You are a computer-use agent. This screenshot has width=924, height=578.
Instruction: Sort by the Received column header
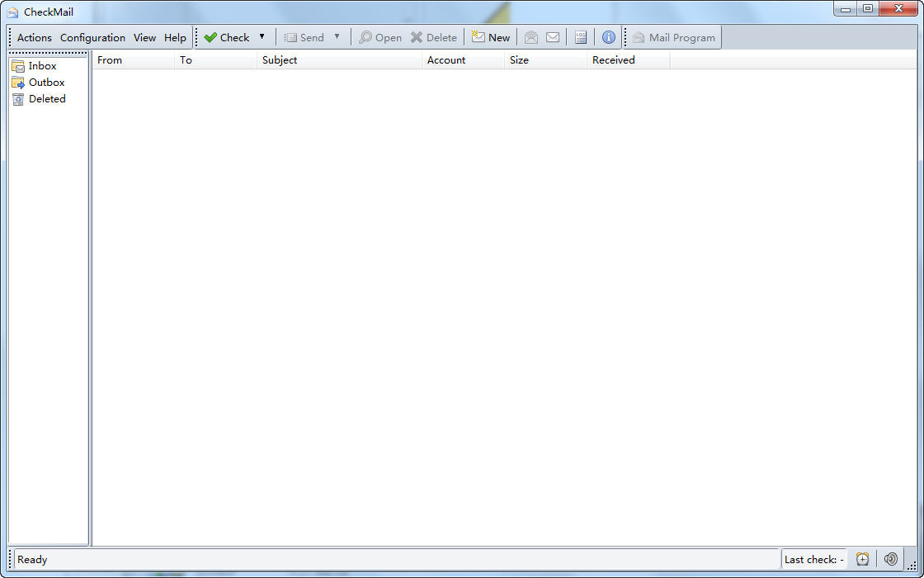point(628,60)
